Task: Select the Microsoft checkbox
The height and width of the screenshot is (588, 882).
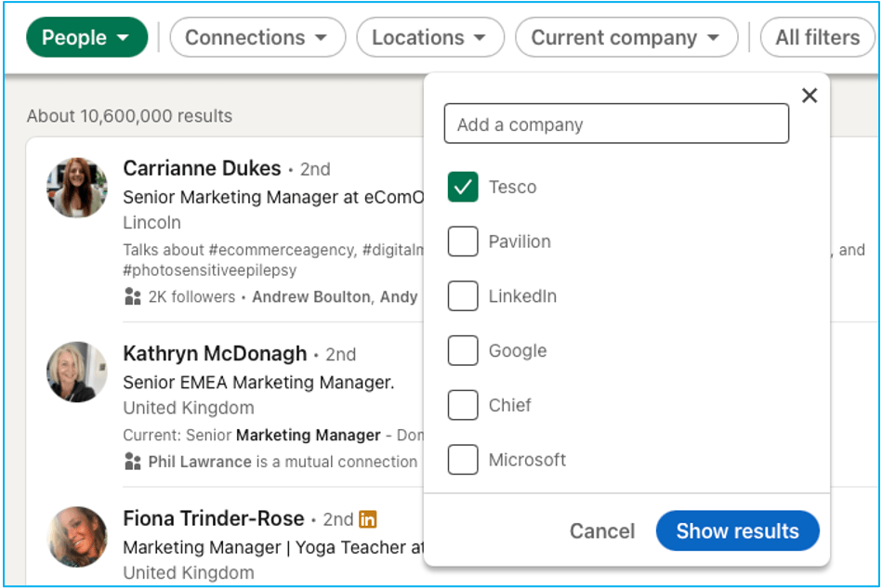Action: click(x=463, y=460)
